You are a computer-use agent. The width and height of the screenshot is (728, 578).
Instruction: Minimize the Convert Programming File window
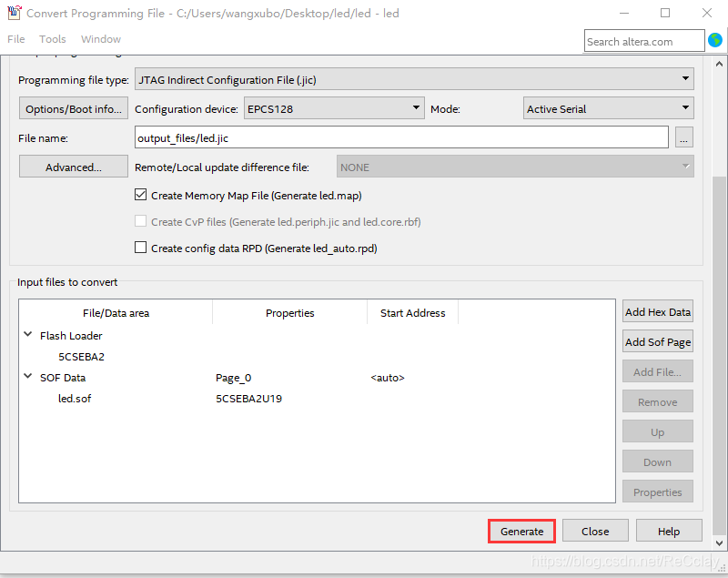tap(624, 13)
